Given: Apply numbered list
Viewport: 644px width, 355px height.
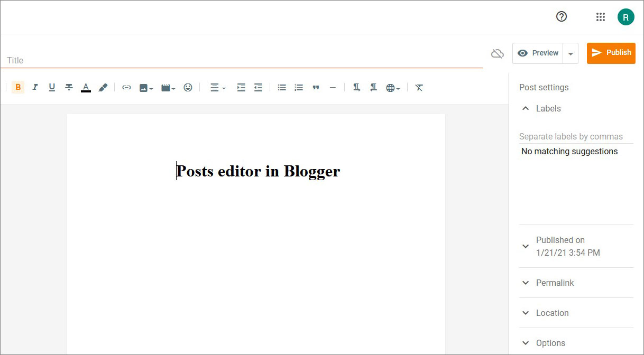Looking at the screenshot, I should (x=299, y=88).
